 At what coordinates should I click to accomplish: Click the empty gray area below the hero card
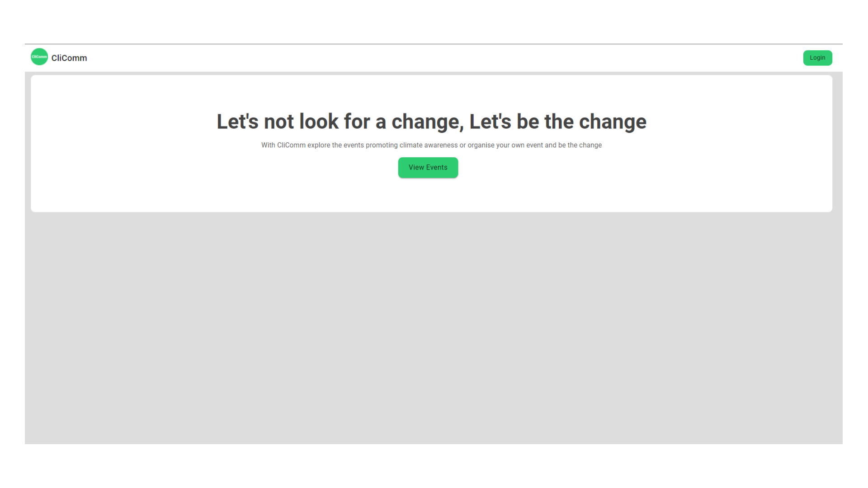(434, 328)
